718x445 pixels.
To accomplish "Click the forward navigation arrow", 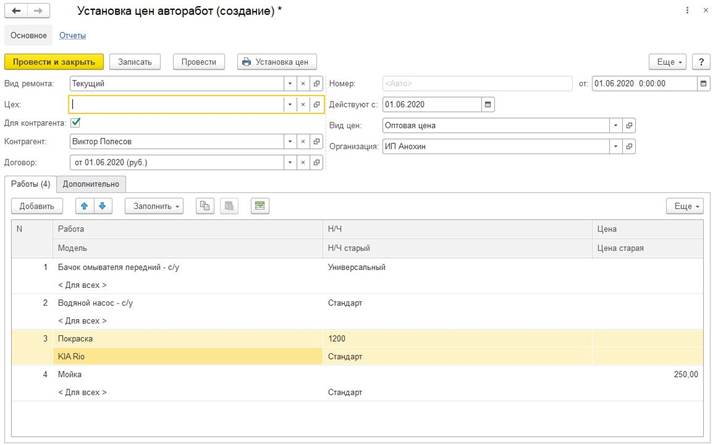I will [36, 10].
